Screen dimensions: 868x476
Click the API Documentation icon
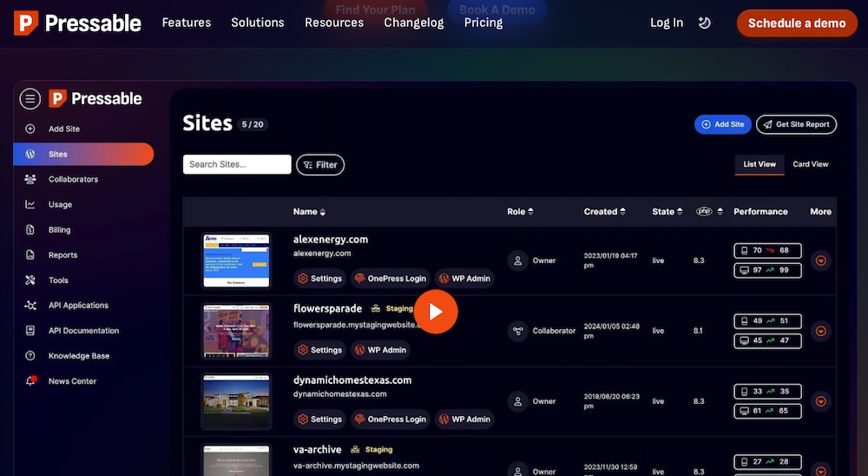point(30,330)
